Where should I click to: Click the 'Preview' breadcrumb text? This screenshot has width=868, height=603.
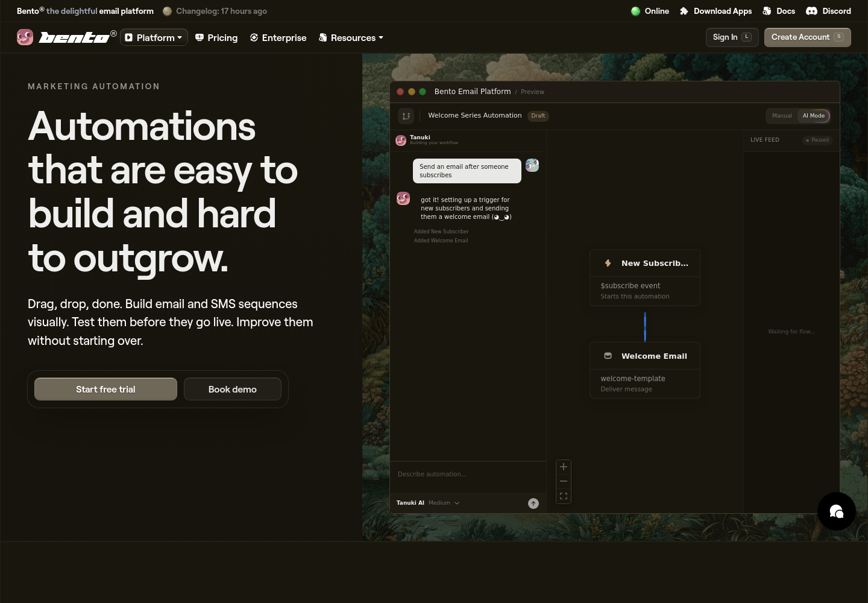point(532,92)
